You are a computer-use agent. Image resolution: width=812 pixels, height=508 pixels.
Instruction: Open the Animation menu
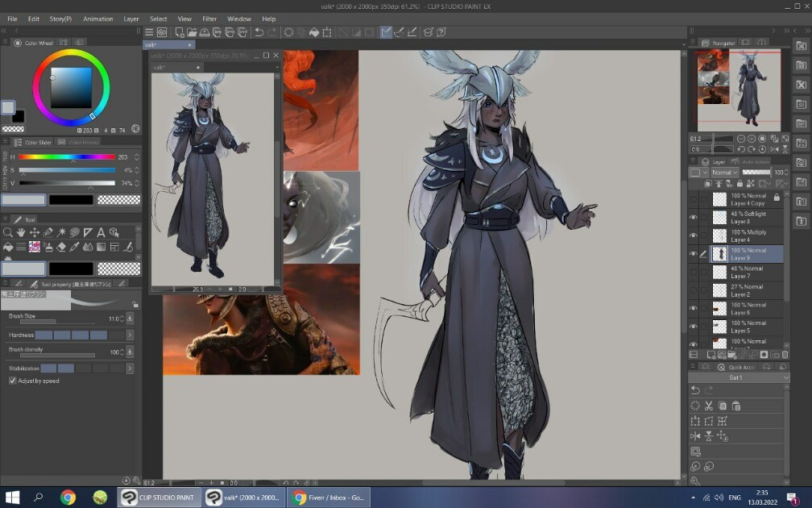(x=98, y=19)
